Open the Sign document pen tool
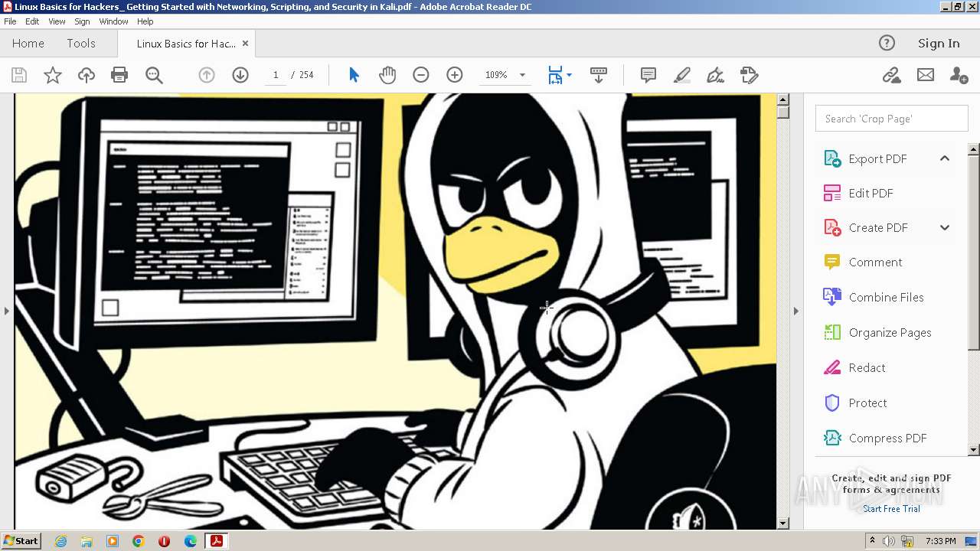 coord(715,75)
